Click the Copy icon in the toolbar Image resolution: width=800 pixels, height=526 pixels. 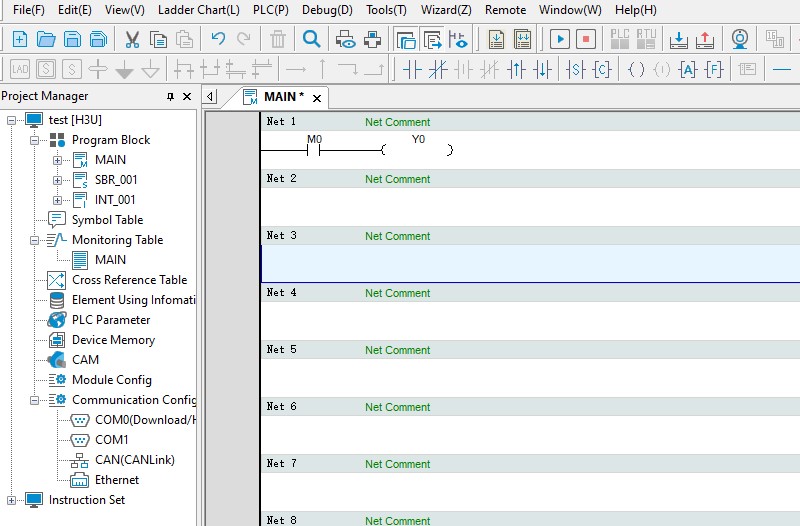point(158,39)
